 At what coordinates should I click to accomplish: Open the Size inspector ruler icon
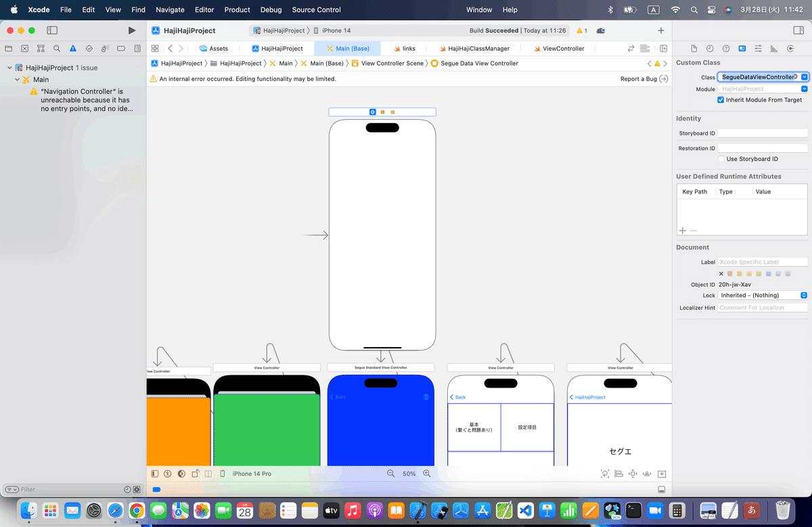(x=774, y=49)
